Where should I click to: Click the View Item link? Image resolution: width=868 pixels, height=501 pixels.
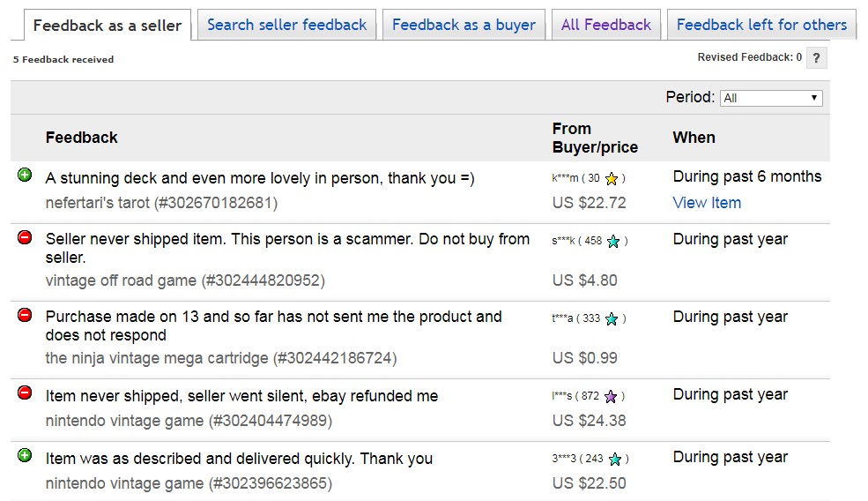click(x=707, y=203)
